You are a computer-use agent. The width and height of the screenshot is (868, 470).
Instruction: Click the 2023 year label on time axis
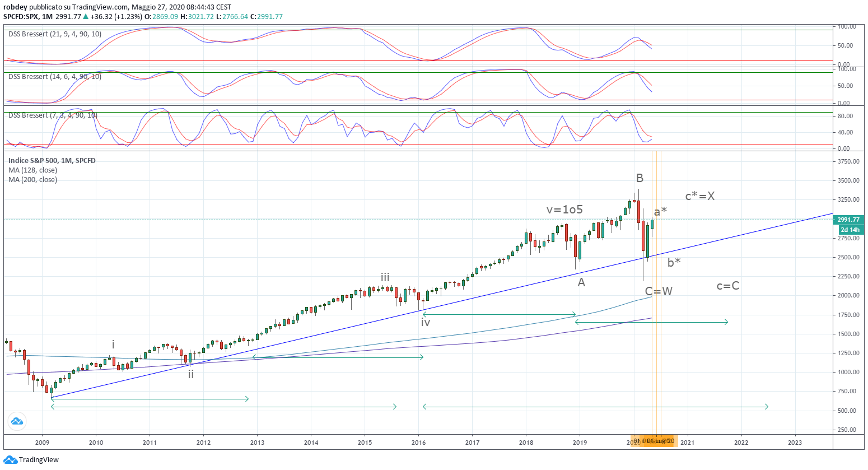point(795,443)
